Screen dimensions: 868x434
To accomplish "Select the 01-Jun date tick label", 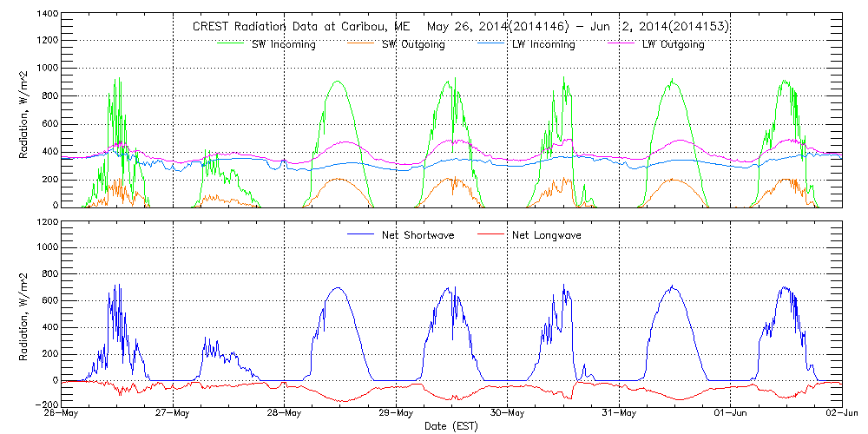I will coord(731,415).
